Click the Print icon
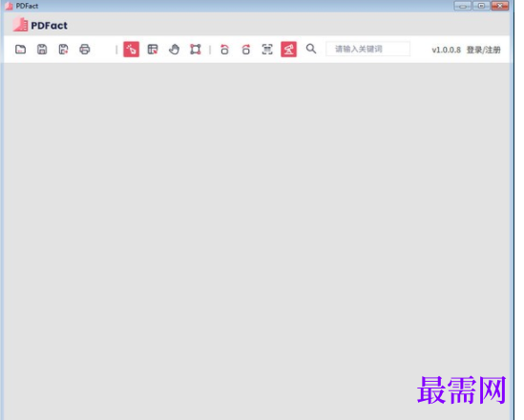The width and height of the screenshot is (524, 420). coord(85,50)
